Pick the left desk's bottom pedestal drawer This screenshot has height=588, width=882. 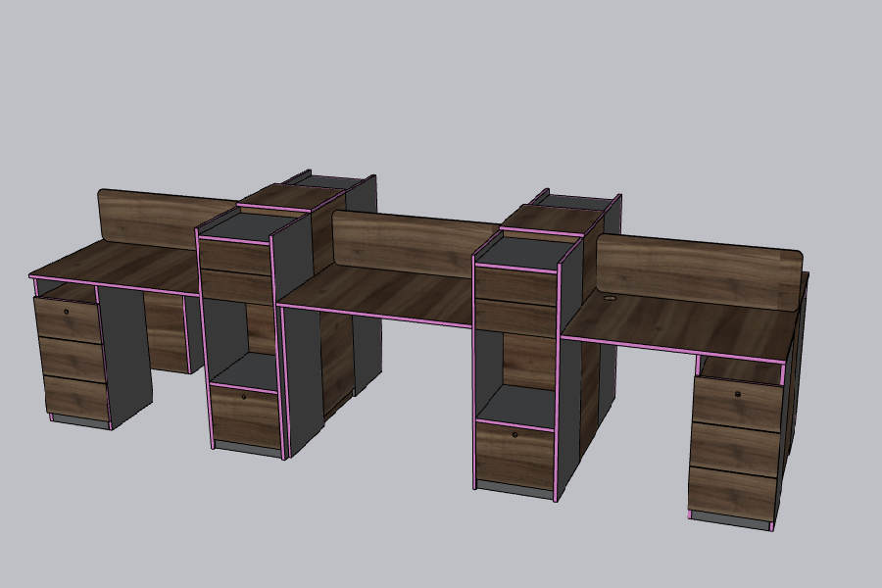[x=74, y=397]
